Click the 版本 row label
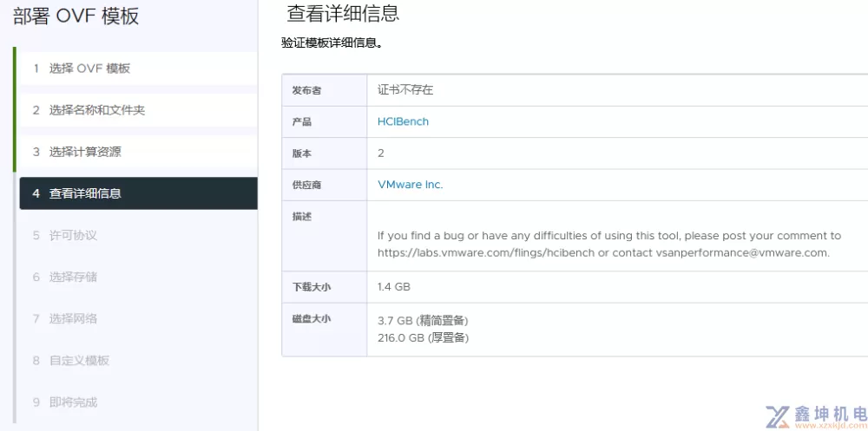The height and width of the screenshot is (431, 868). (302, 153)
